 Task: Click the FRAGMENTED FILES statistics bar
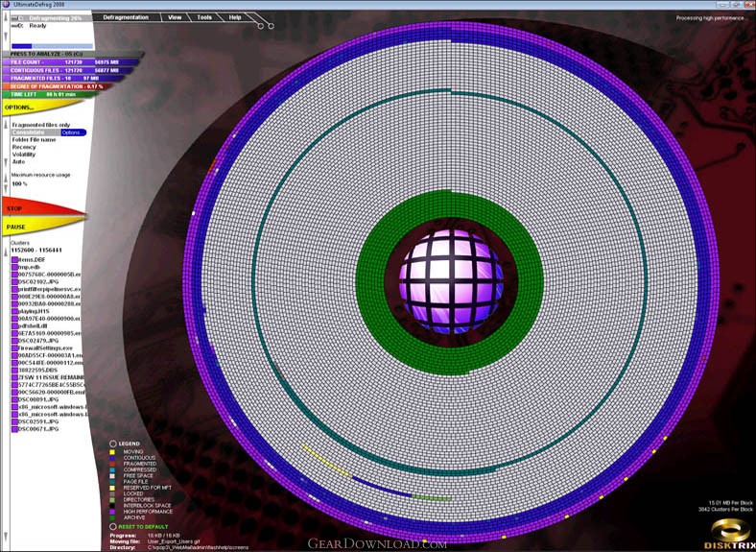[61, 78]
